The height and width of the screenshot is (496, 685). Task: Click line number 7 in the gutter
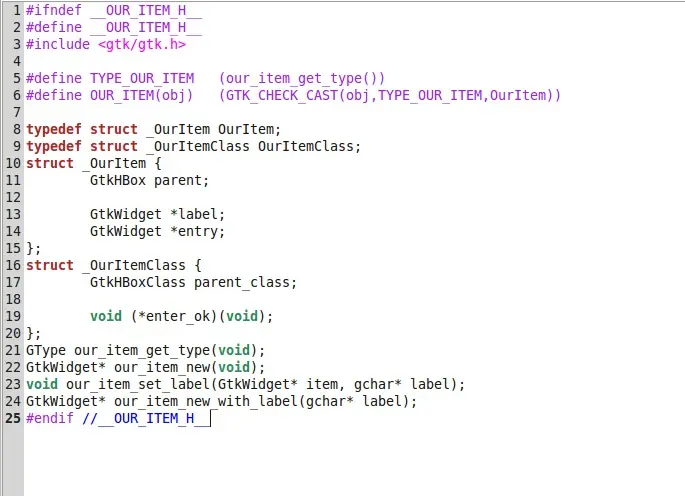pos(17,112)
